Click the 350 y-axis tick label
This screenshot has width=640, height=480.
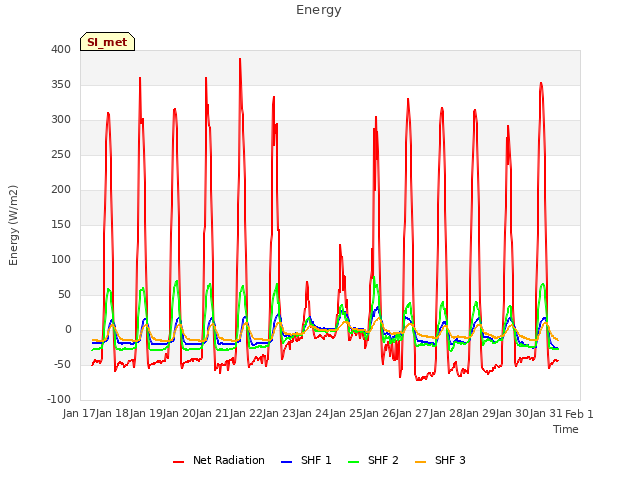(61, 85)
